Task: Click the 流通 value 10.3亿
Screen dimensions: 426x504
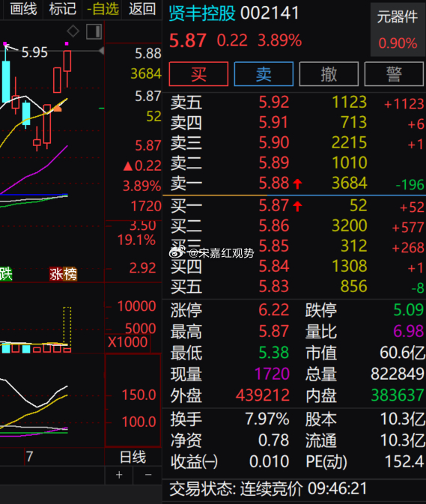Action: (x=403, y=440)
